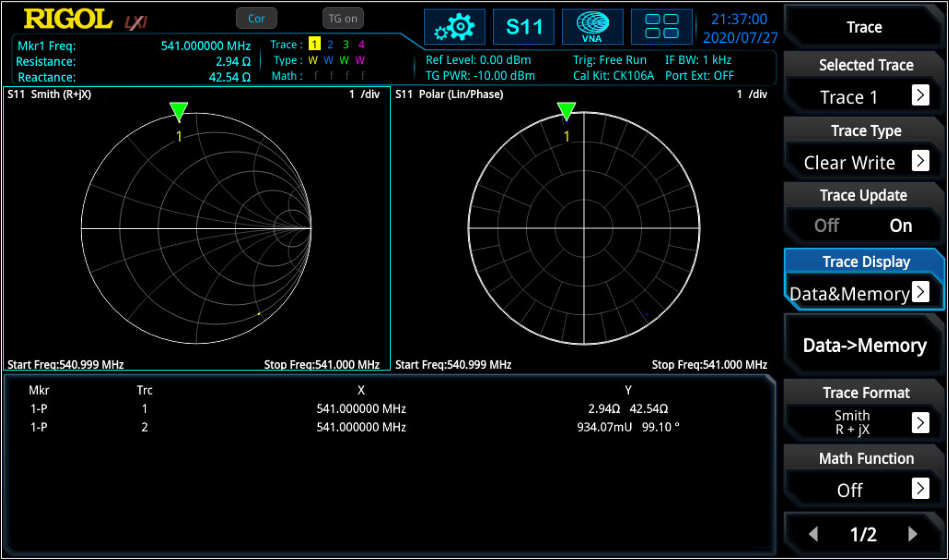Select trace number 4 in header
Viewport: 949px width, 560px height.
coord(361,44)
